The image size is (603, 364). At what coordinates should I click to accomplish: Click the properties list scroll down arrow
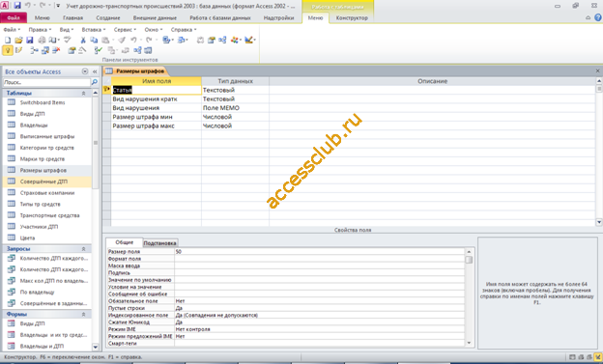pos(469,343)
